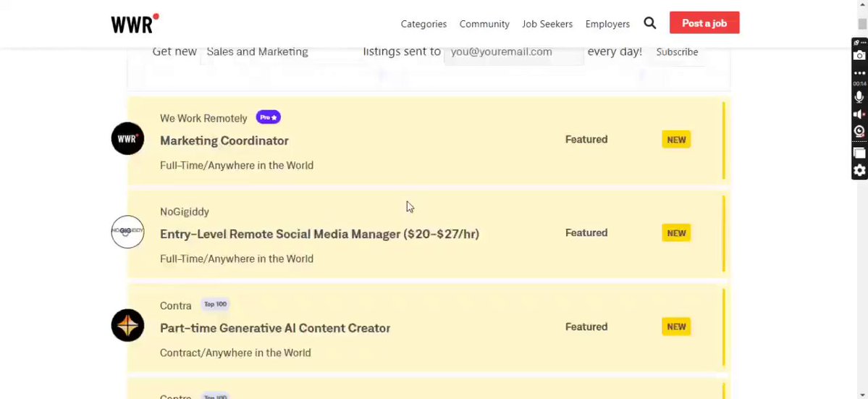
Task: Click the We Work Remotely company name
Action: 203,119
